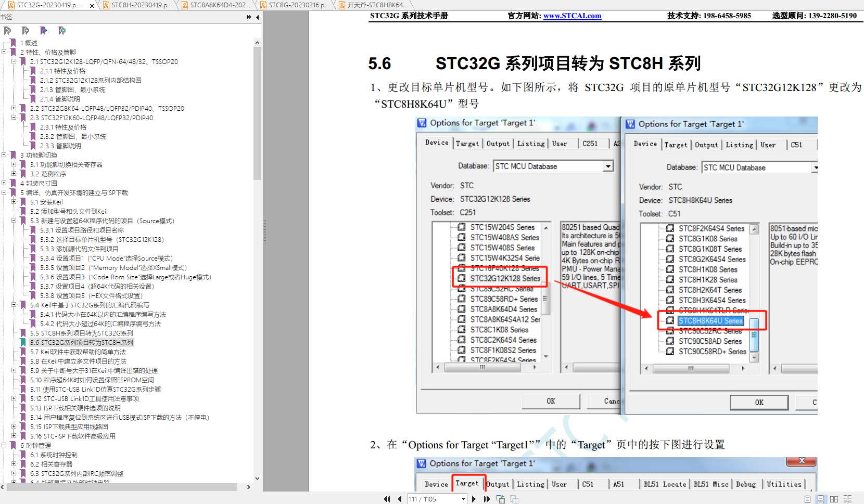Switch to continuous page layout

click(x=821, y=499)
